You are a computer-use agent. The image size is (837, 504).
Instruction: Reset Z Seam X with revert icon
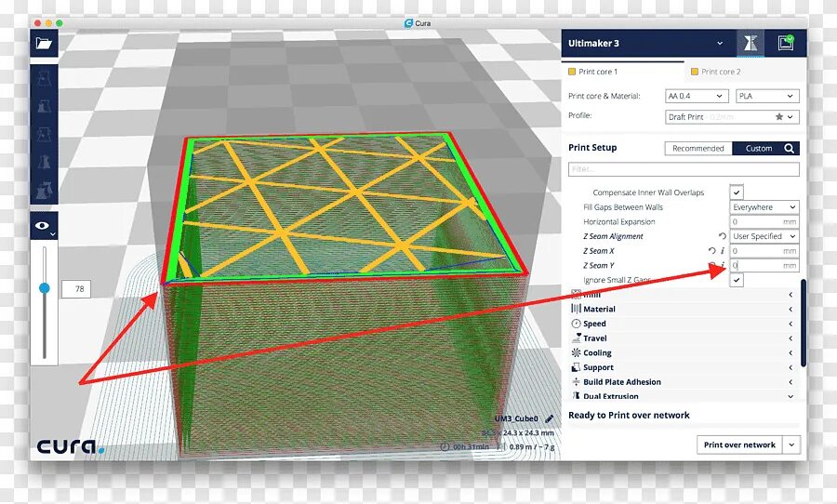pos(711,250)
